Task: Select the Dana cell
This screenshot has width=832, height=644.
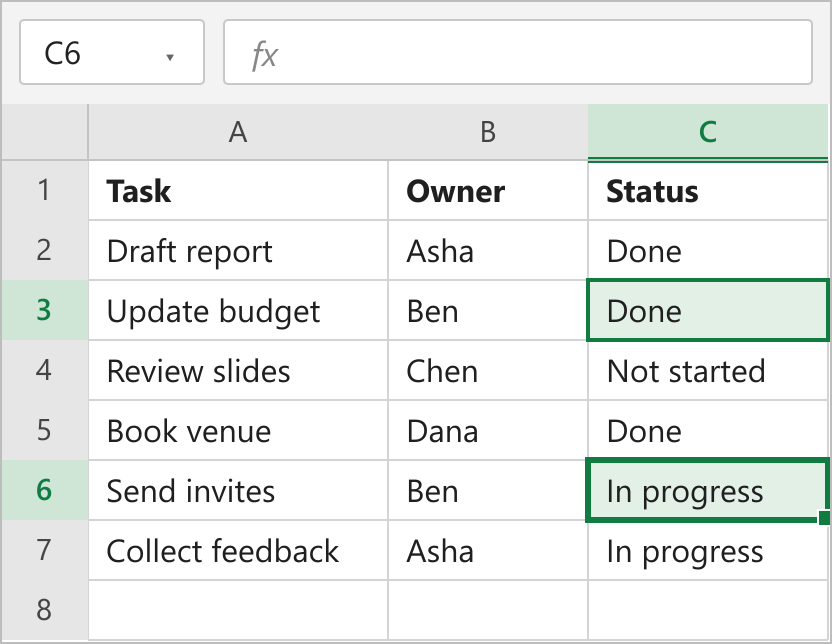Action: [x=488, y=430]
